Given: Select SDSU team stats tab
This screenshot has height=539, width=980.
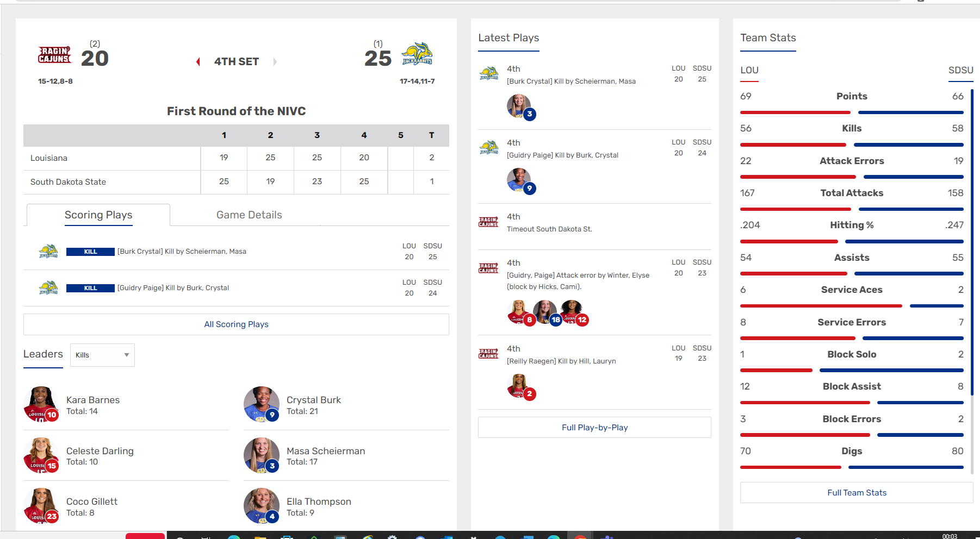Looking at the screenshot, I should [960, 71].
